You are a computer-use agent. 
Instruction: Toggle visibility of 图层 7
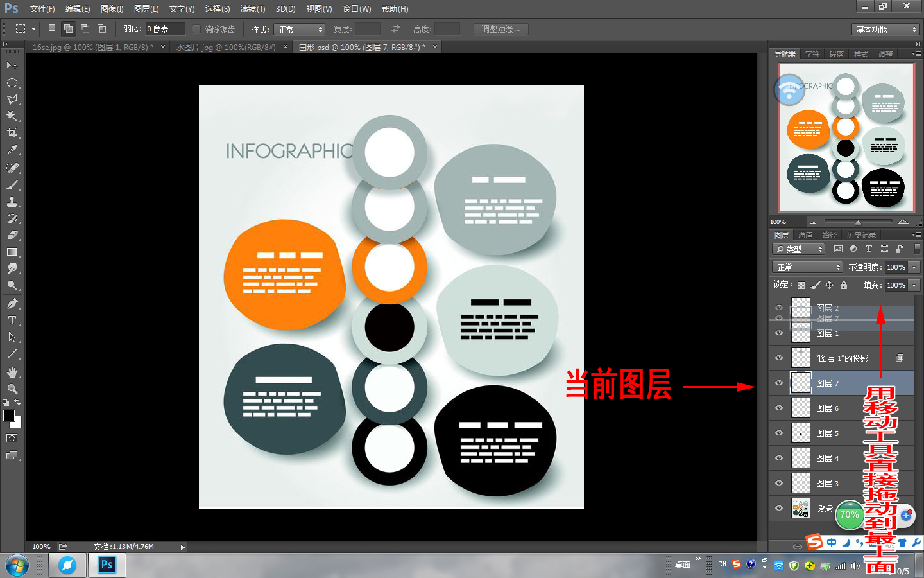pos(779,383)
